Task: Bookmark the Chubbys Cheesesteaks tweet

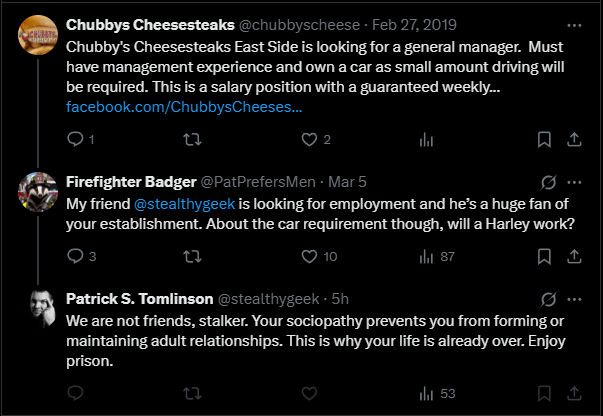Action: [544, 139]
